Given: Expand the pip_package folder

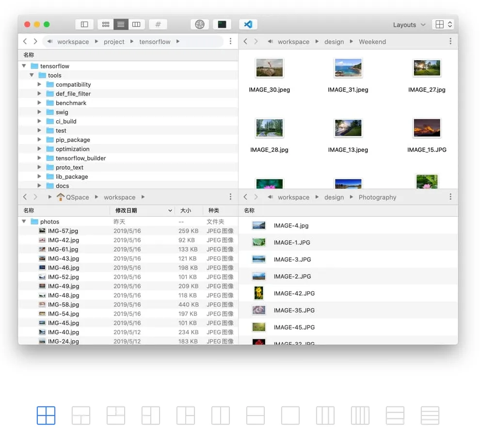Looking at the screenshot, I should (x=39, y=139).
